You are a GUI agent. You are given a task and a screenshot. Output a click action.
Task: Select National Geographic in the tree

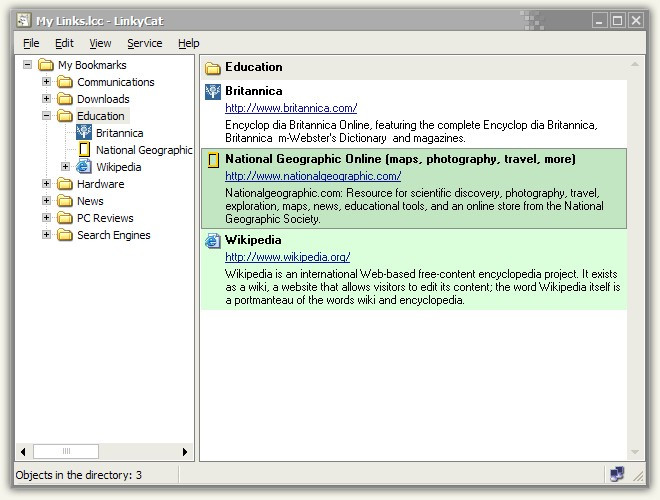144,150
